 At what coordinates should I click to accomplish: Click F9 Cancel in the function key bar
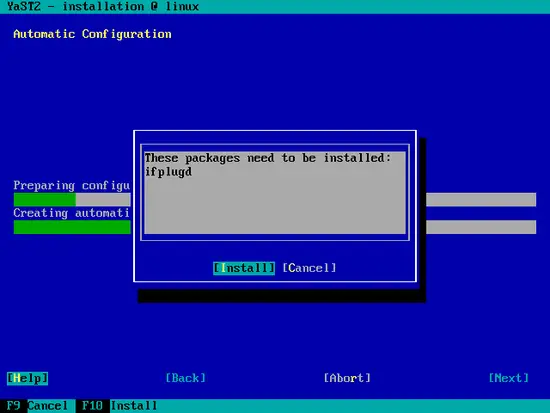coord(37,406)
